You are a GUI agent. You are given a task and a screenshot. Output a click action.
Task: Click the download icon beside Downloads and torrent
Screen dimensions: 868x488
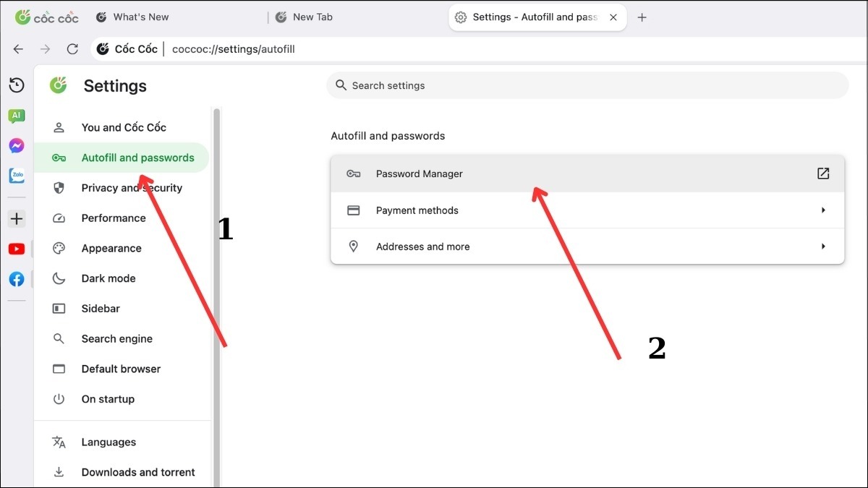click(x=59, y=472)
